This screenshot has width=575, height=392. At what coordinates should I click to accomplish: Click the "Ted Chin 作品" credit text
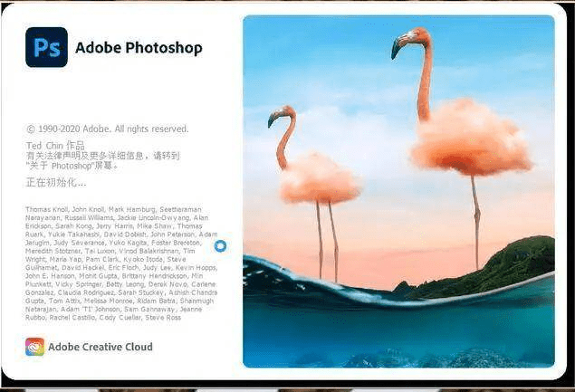pos(55,145)
